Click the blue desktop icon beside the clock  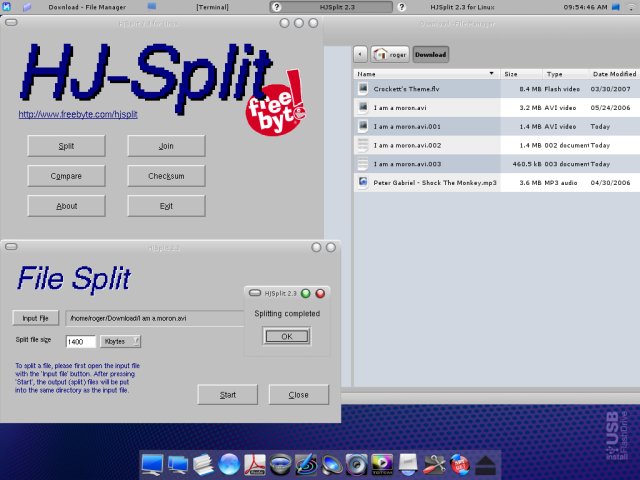[616, 7]
